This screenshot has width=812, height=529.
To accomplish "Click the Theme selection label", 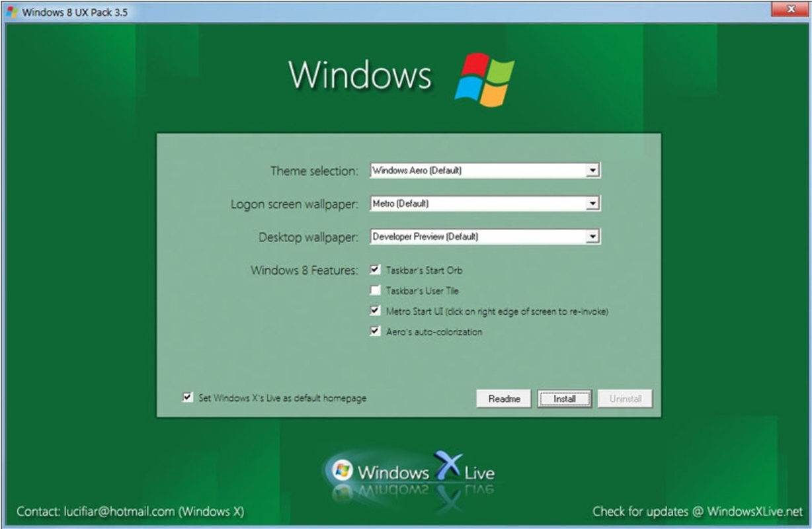I will pos(314,171).
